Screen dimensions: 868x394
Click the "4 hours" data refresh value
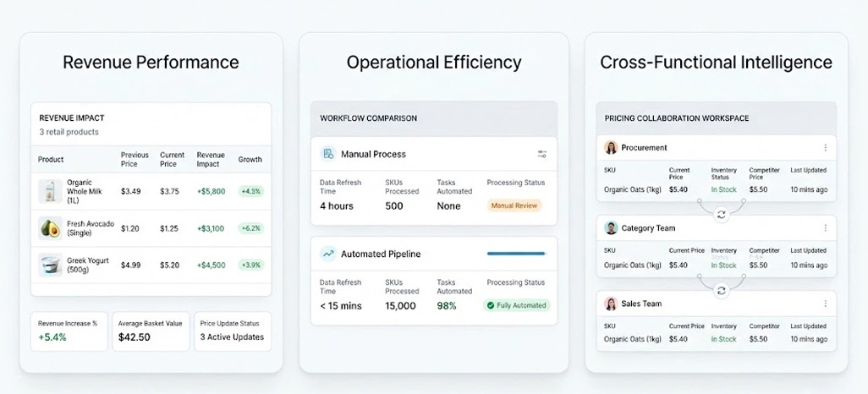[x=337, y=205]
